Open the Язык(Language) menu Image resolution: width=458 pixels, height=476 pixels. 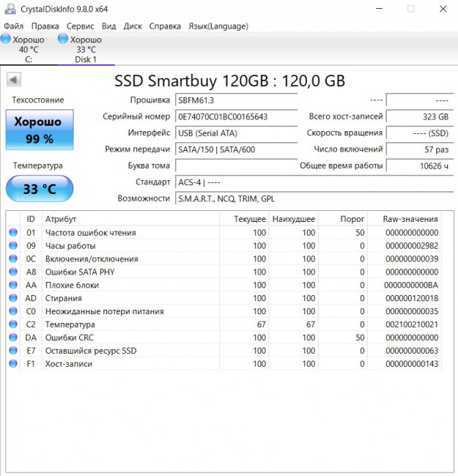[218, 26]
